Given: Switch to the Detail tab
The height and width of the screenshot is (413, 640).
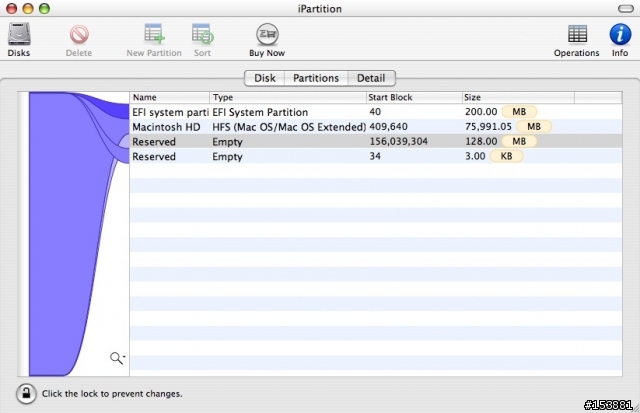Looking at the screenshot, I should (371, 78).
